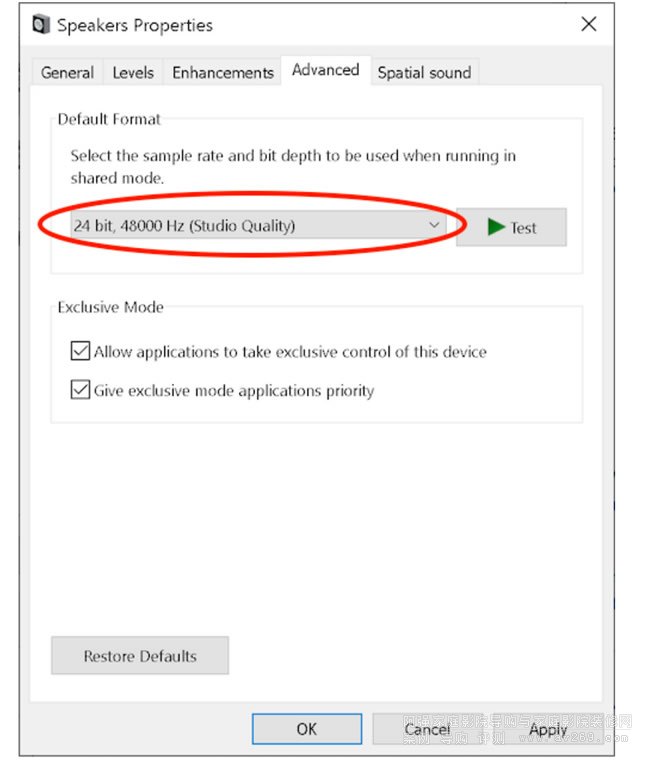Viewport: 650px width, 769px height.
Task: Confirm the settings with OK
Action: [x=306, y=729]
